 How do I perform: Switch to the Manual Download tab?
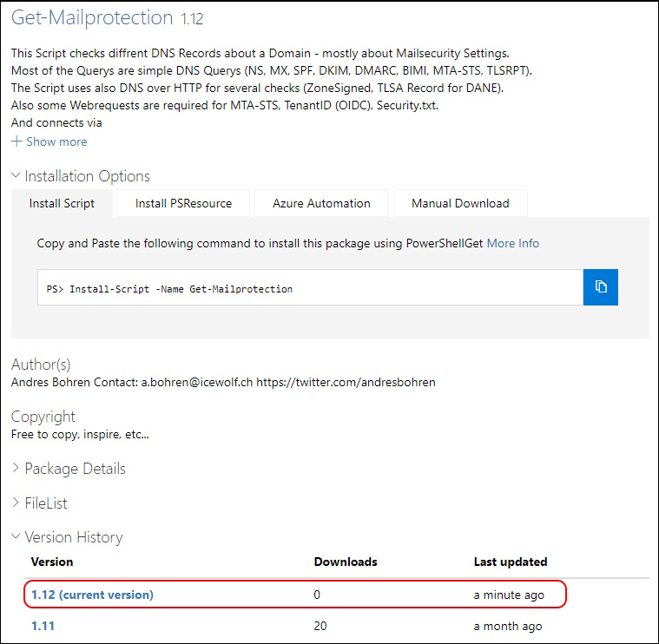click(460, 203)
